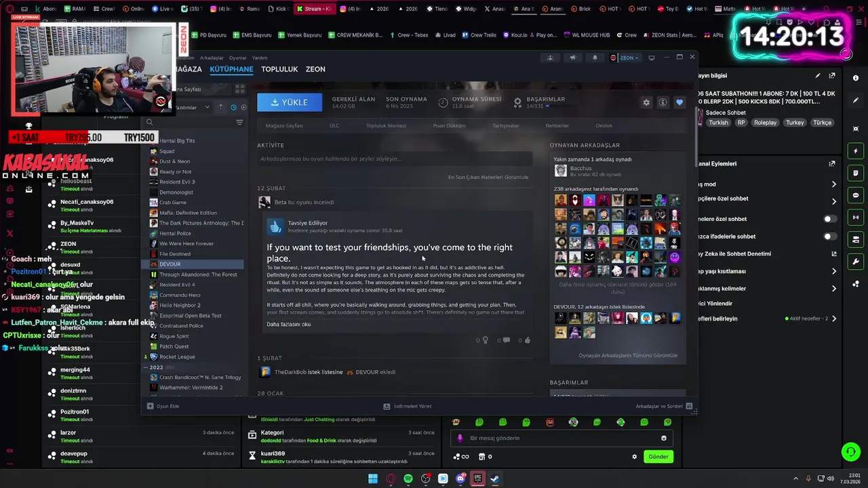Viewport: 868px width, 488px height.
Task: Click the Turkish stream tag
Action: click(718, 123)
